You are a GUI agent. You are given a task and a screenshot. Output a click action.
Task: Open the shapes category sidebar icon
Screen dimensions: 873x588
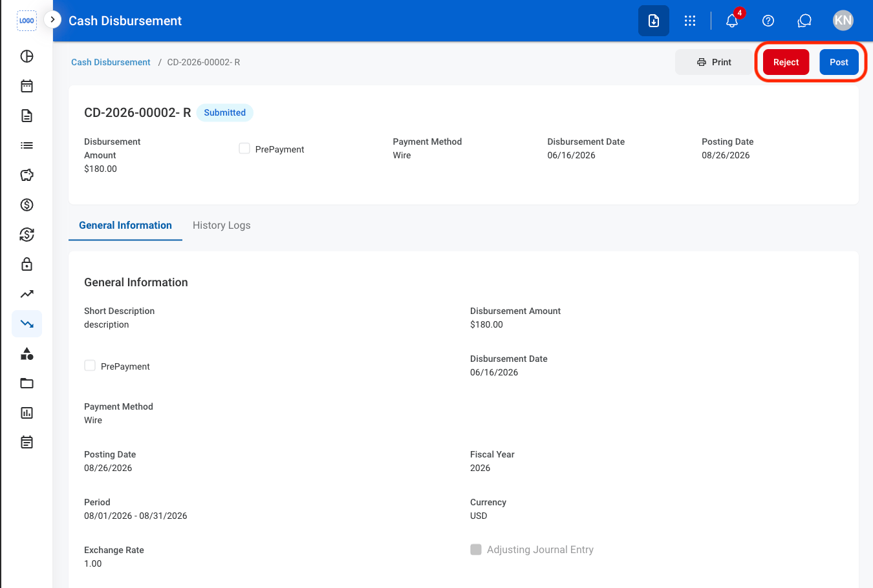click(x=27, y=353)
